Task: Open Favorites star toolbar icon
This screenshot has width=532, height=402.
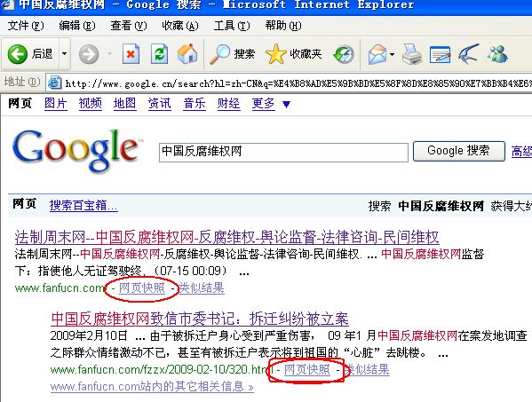Action: (275, 54)
